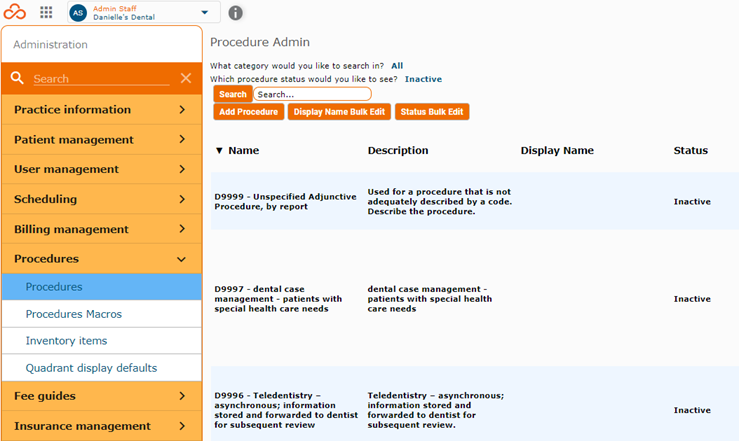
Task: Clear the sidebar search with X icon
Action: [x=186, y=78]
